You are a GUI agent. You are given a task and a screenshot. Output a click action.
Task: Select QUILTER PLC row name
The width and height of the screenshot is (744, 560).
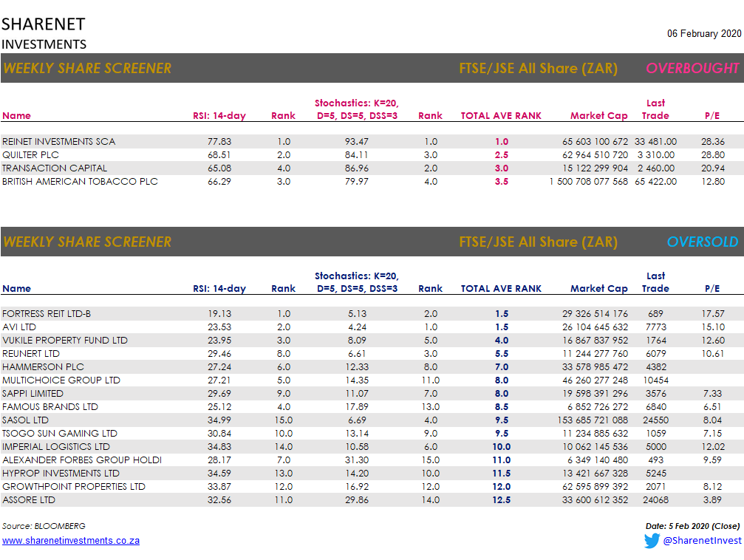[30, 154]
